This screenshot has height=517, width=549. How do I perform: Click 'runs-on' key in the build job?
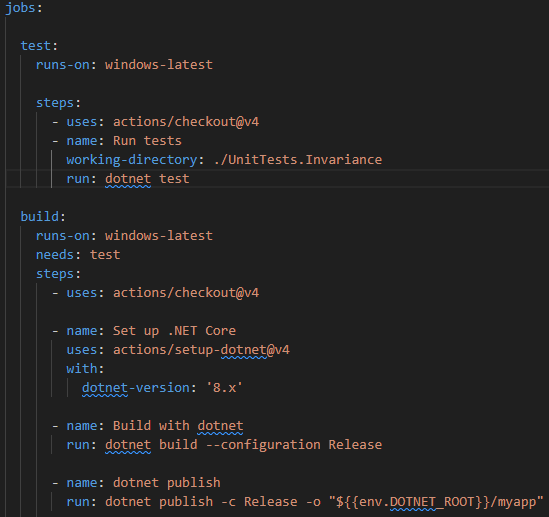point(62,236)
